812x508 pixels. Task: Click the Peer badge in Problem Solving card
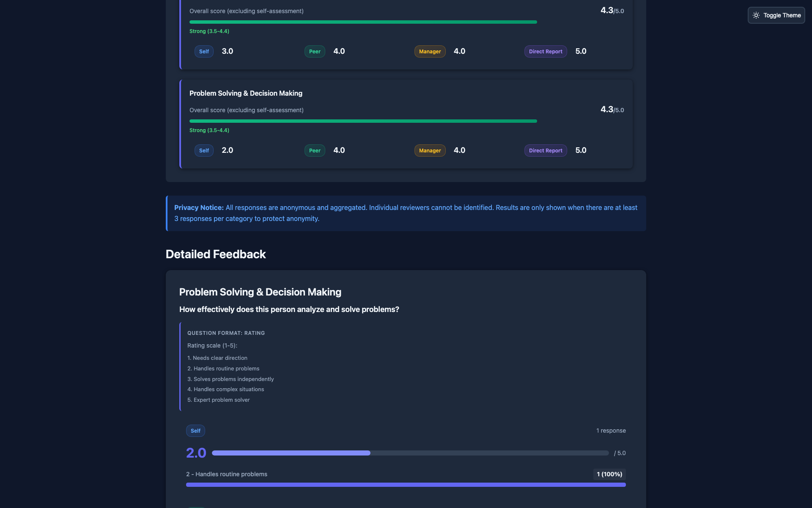(x=315, y=150)
